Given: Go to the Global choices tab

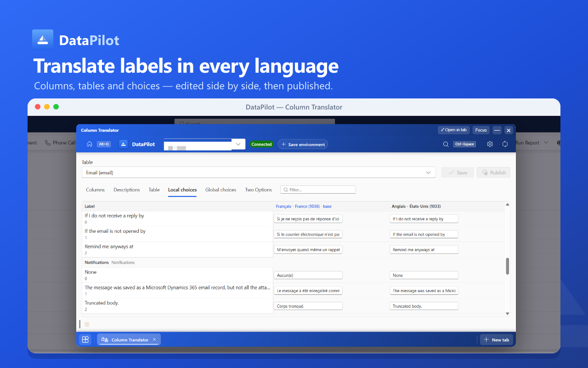Looking at the screenshot, I should [x=221, y=190].
